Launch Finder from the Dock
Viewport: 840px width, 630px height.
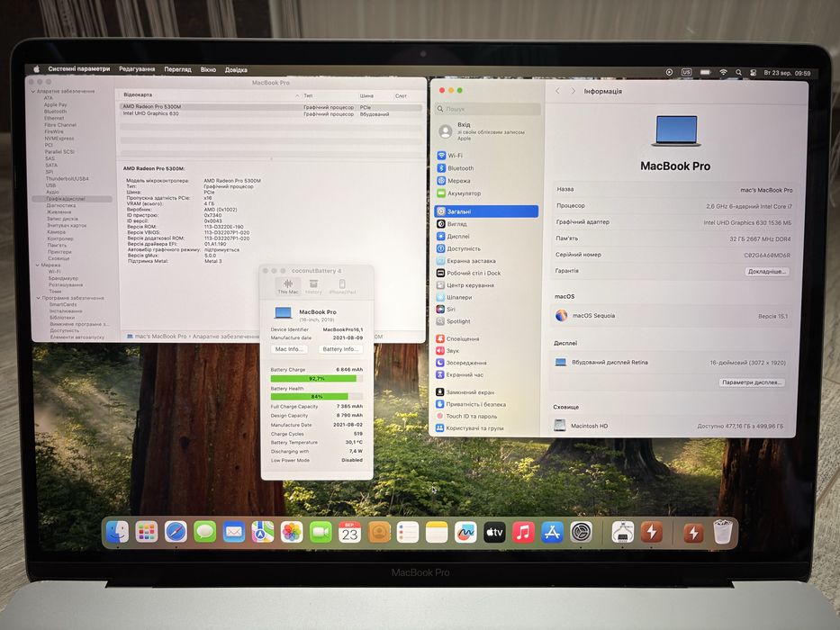point(117,533)
